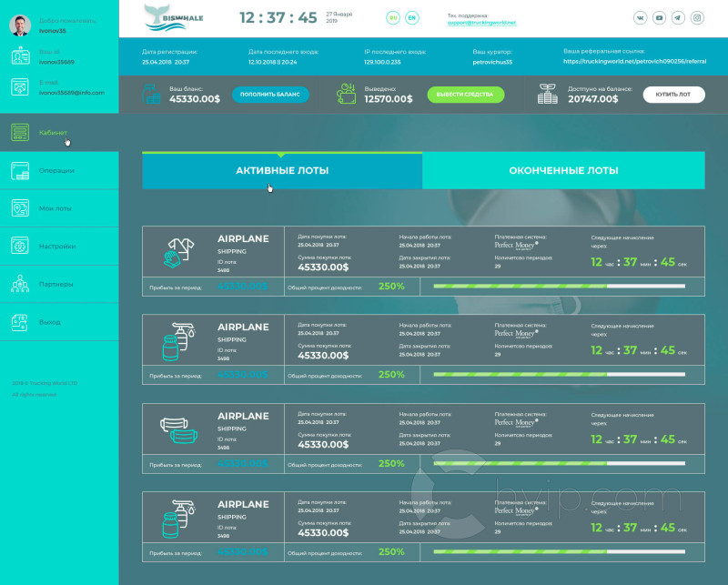Screen dimensions: 728x585
Task: Click the e-mail envelope icon in sidebar
Action: point(20,86)
